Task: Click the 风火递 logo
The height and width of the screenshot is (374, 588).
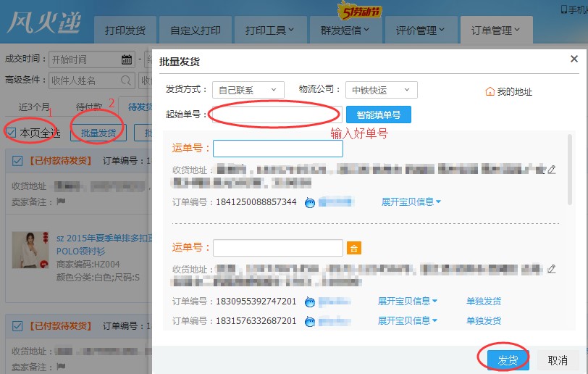Action: [x=44, y=22]
